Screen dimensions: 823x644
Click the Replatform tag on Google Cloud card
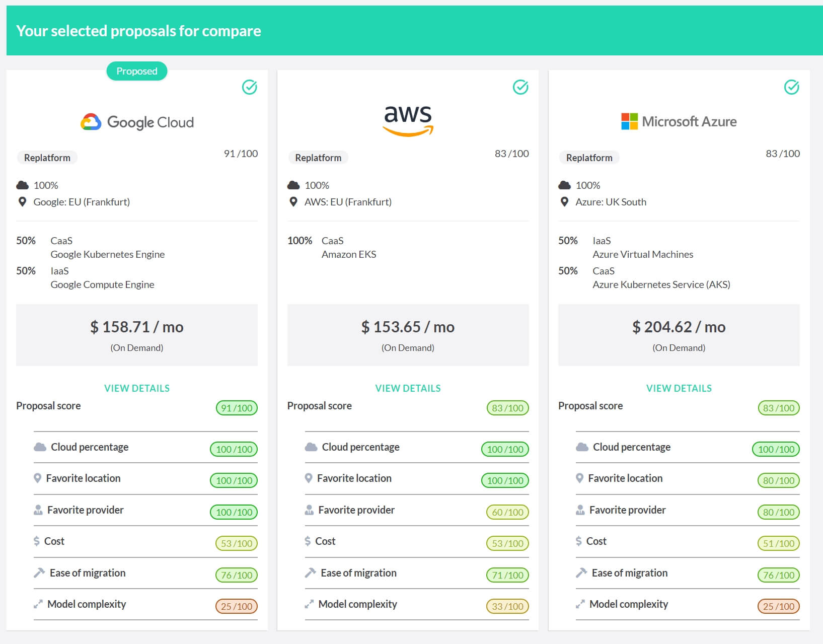[47, 158]
